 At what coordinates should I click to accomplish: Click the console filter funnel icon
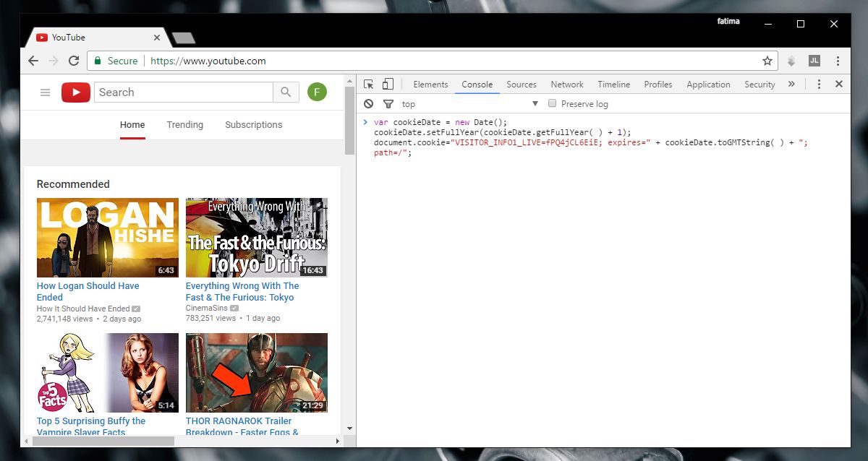tap(388, 104)
